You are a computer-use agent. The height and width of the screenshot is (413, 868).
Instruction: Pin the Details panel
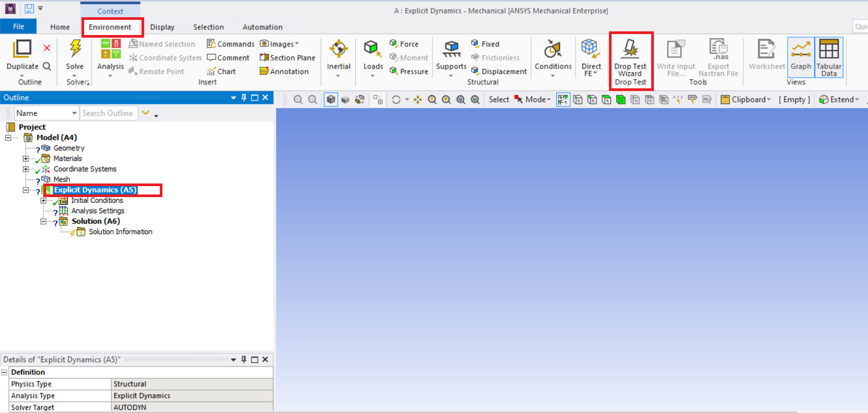click(244, 359)
